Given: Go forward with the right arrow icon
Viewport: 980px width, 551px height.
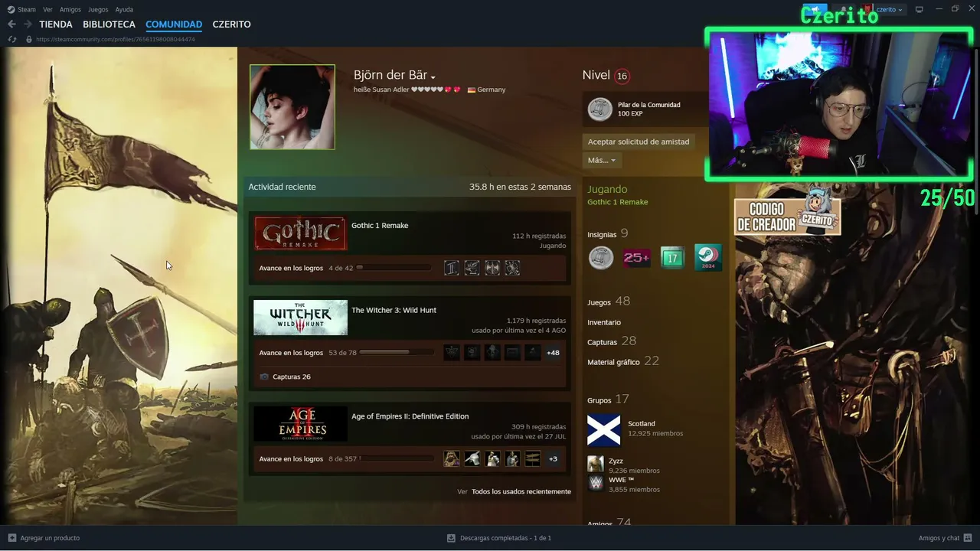Looking at the screenshot, I should [x=28, y=24].
